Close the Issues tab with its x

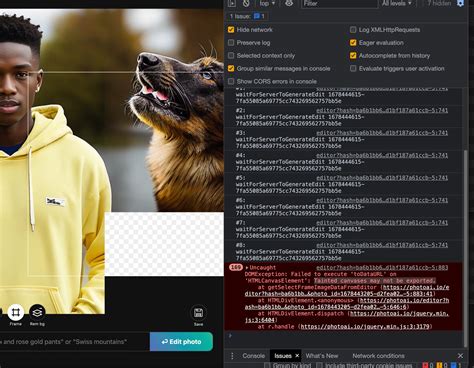click(297, 356)
